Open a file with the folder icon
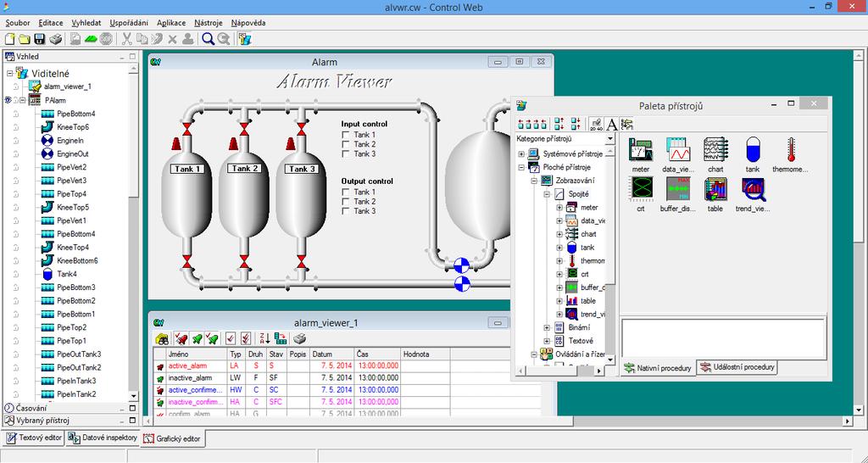The image size is (868, 463). tap(25, 39)
